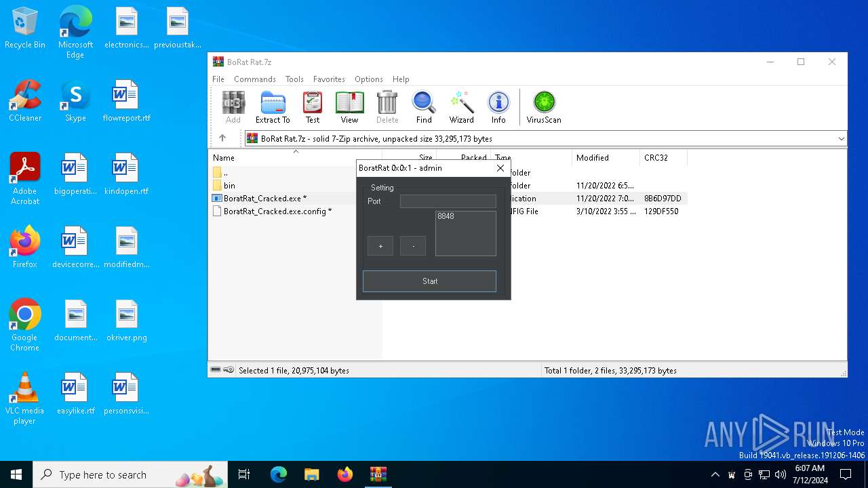Viewport: 868px width, 488px height.
Task: Select bigoperati... desktop document
Action: (75, 174)
